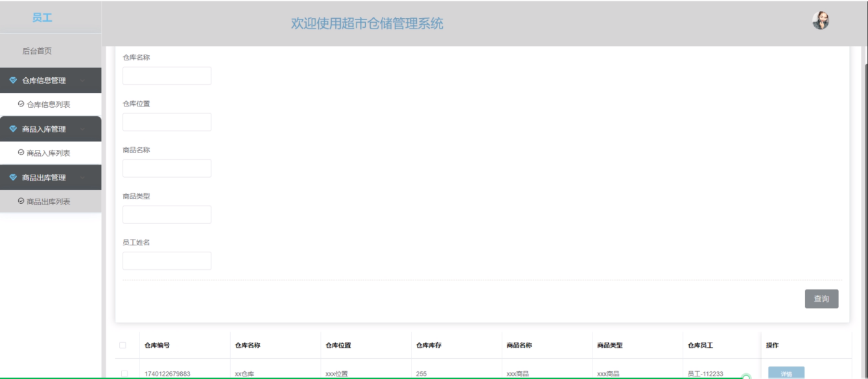The height and width of the screenshot is (379, 868).
Task: Tick the checkbox of row 1740122679883
Action: 124,374
